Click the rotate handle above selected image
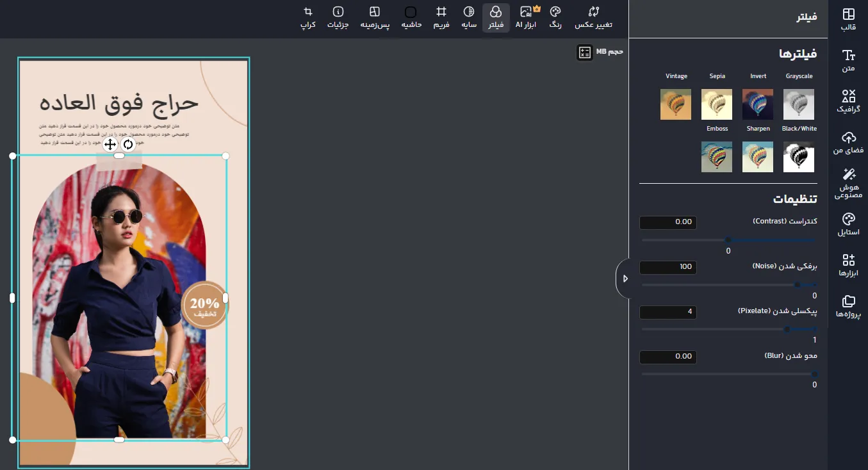This screenshot has width=868, height=470. point(128,144)
